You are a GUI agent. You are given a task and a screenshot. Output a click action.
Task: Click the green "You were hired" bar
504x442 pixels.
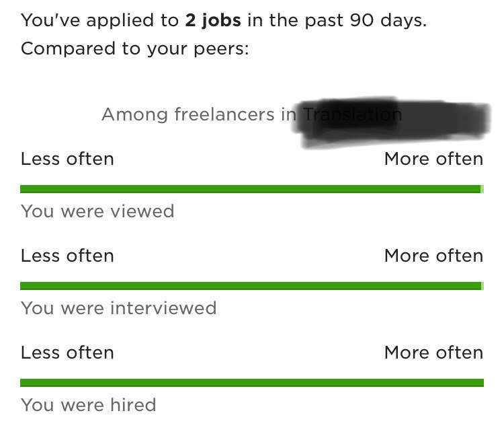[252, 383]
